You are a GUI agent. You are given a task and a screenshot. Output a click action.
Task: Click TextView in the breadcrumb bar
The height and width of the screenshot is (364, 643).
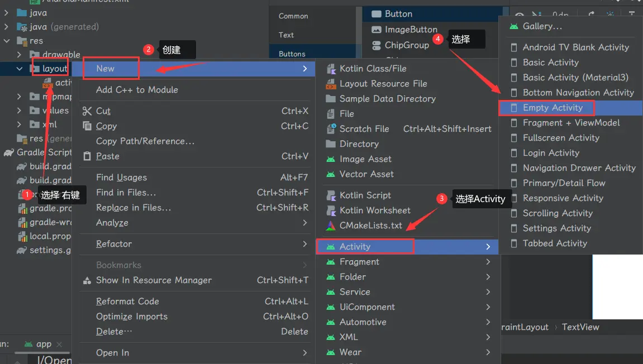(x=580, y=327)
